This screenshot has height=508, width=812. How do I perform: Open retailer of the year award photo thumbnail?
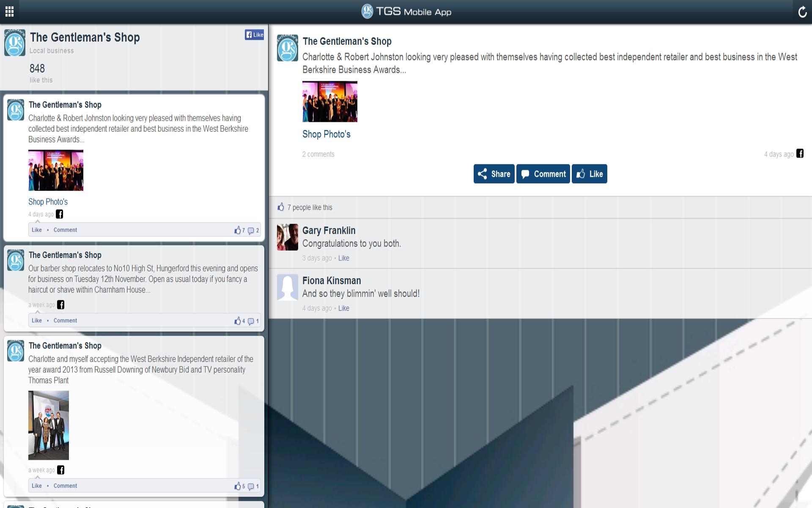[x=49, y=425]
